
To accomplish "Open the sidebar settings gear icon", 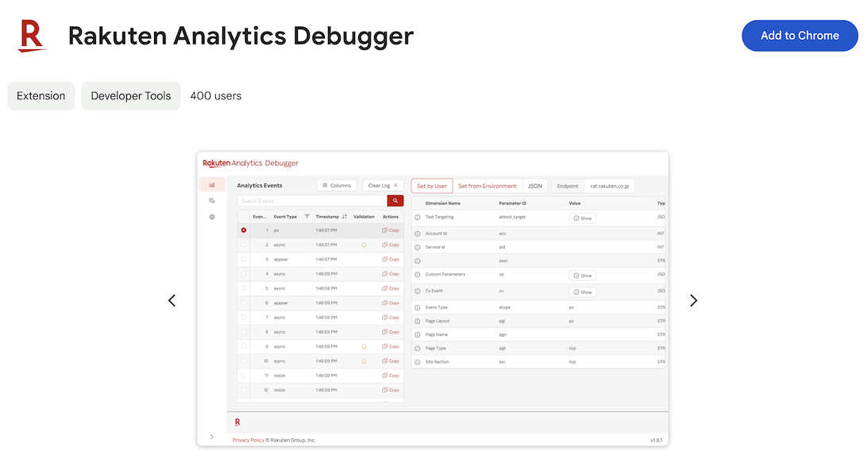I will [x=212, y=217].
